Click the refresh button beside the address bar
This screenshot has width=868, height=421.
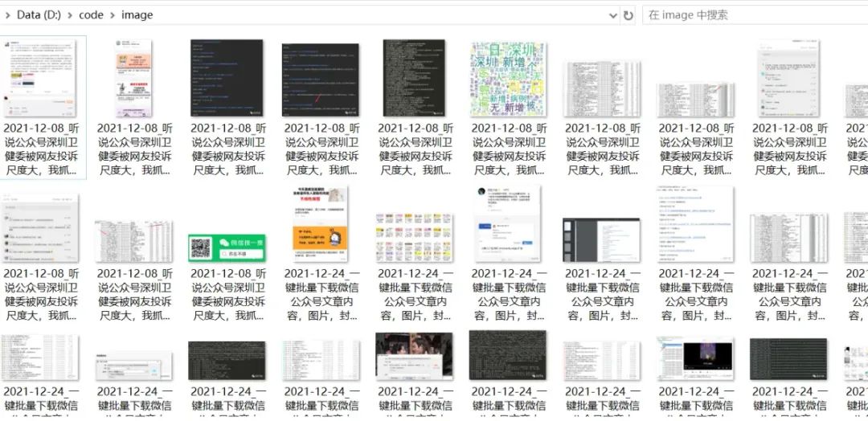628,15
